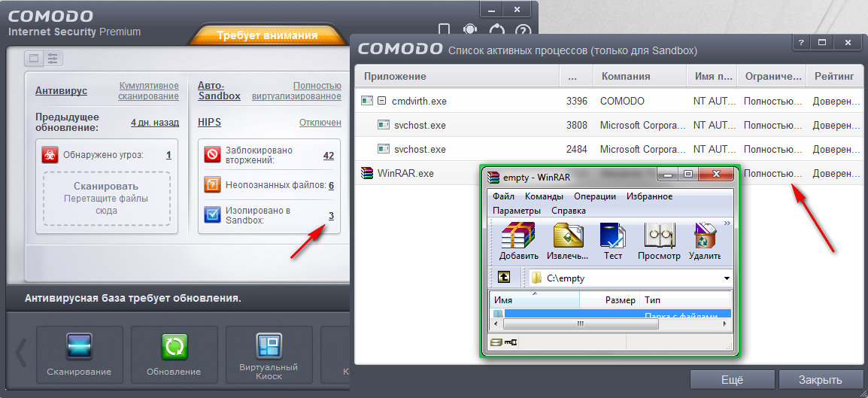Go up one folder in WinRAR
Screen dimensions: 868x398
point(504,278)
